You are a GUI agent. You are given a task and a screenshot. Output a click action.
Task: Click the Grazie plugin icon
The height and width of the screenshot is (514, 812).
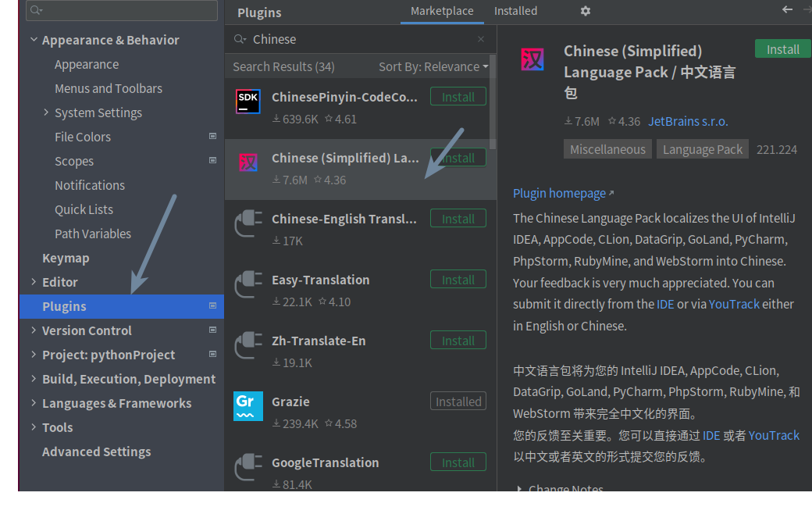pyautogui.click(x=248, y=405)
